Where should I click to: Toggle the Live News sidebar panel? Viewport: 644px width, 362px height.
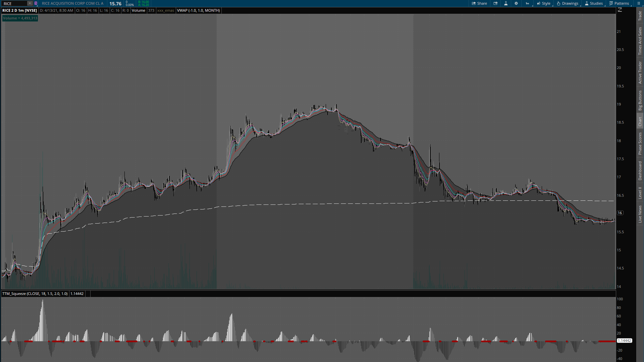[x=640, y=214]
